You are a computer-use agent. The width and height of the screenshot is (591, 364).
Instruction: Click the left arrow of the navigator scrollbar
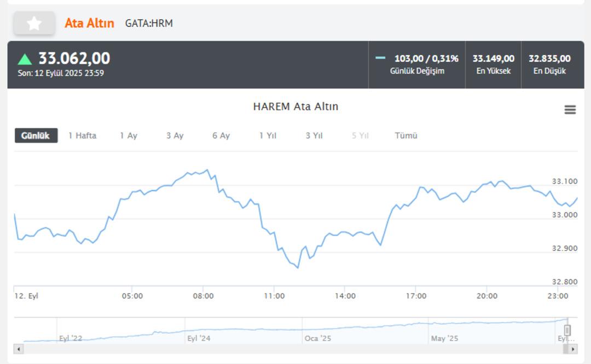point(19,349)
